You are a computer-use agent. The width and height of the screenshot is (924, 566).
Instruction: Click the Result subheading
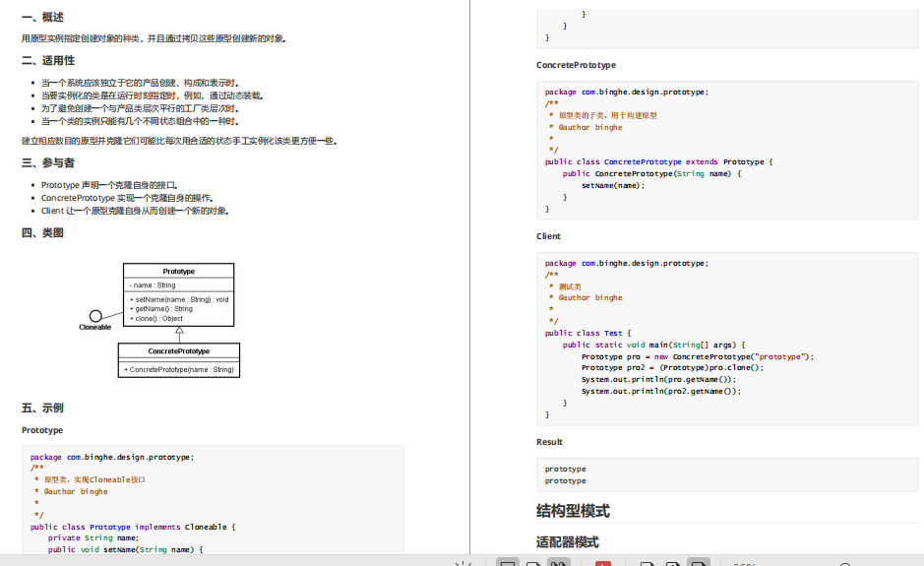(x=549, y=442)
